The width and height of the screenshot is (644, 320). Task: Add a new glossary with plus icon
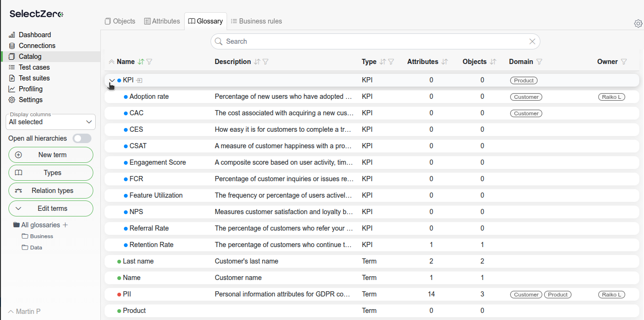[65, 225]
